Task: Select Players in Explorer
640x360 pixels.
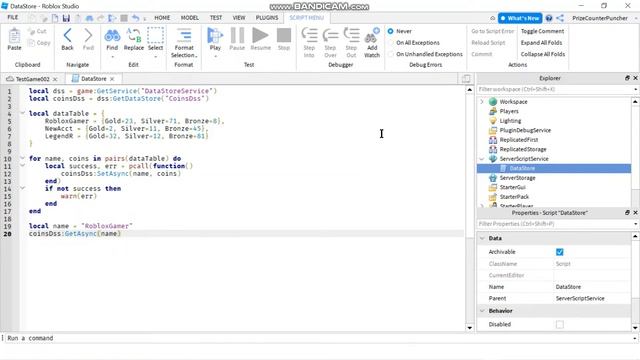Action: pos(509,111)
